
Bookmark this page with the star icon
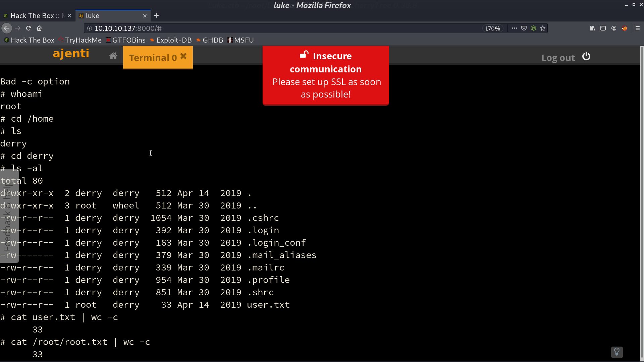point(543,28)
